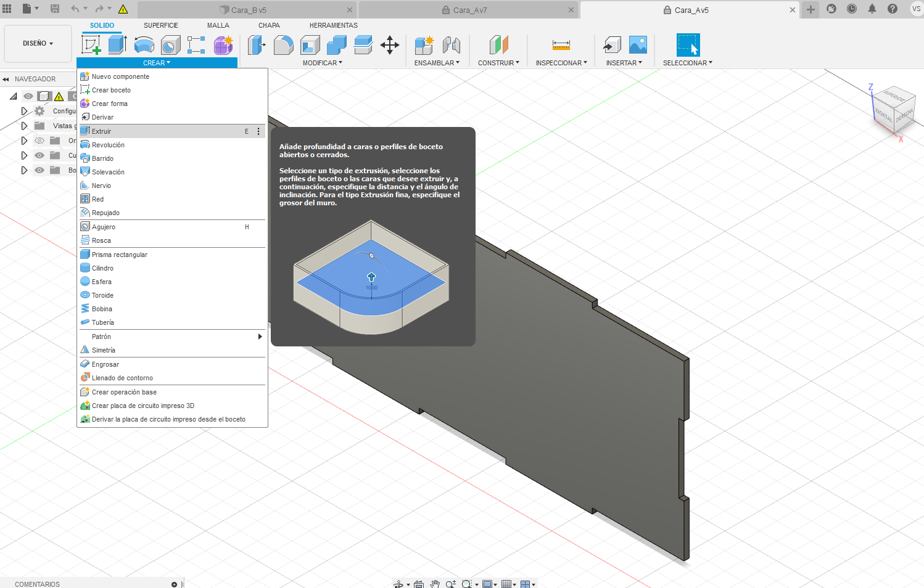Switch to the SUPERFICIE ribbon tab

click(160, 25)
